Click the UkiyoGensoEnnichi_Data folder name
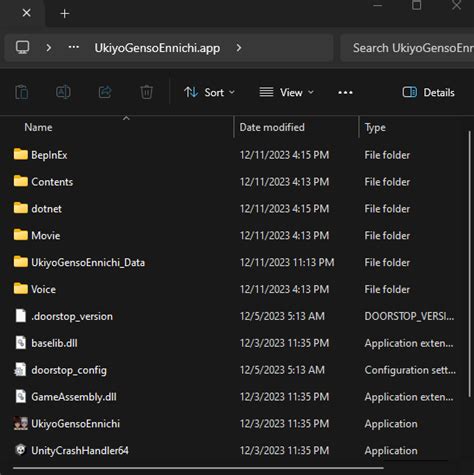This screenshot has height=475, width=474. [88, 263]
